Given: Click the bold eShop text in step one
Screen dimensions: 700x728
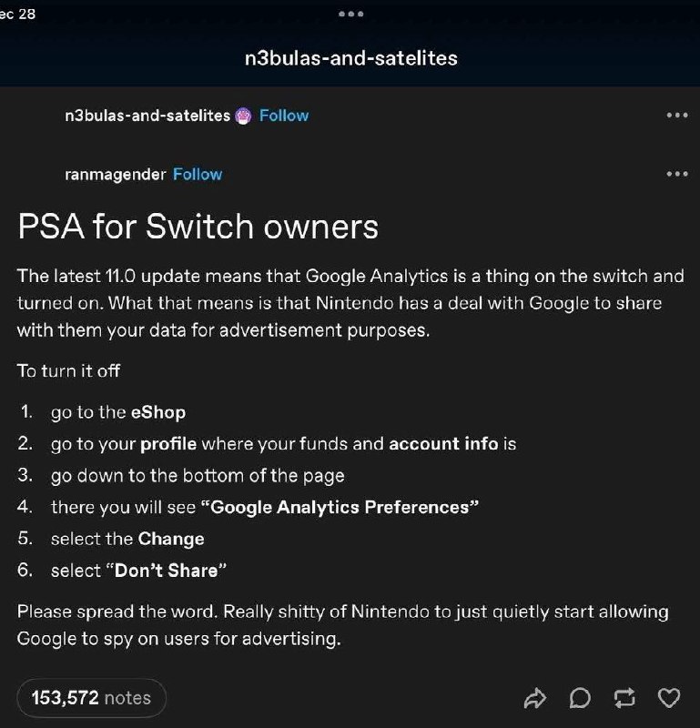Looking at the screenshot, I should tap(158, 412).
